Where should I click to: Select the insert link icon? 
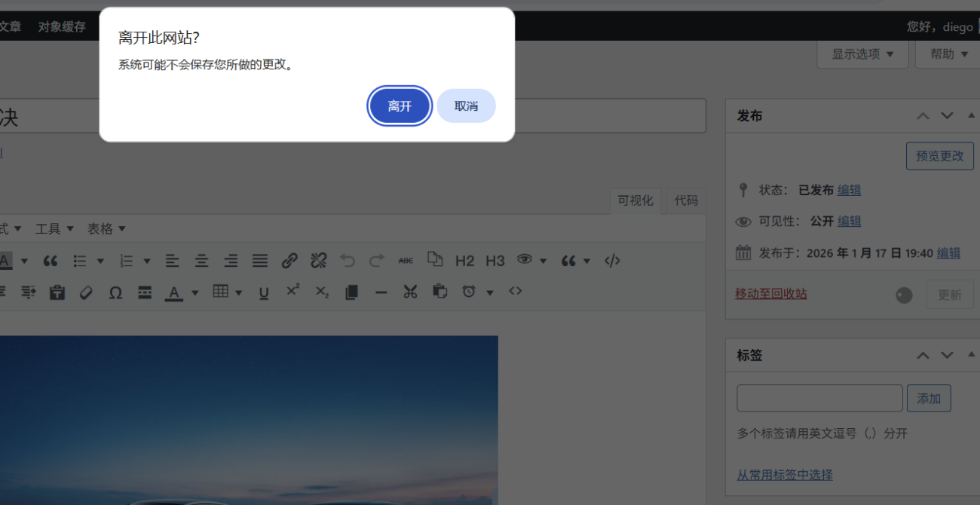pos(289,260)
